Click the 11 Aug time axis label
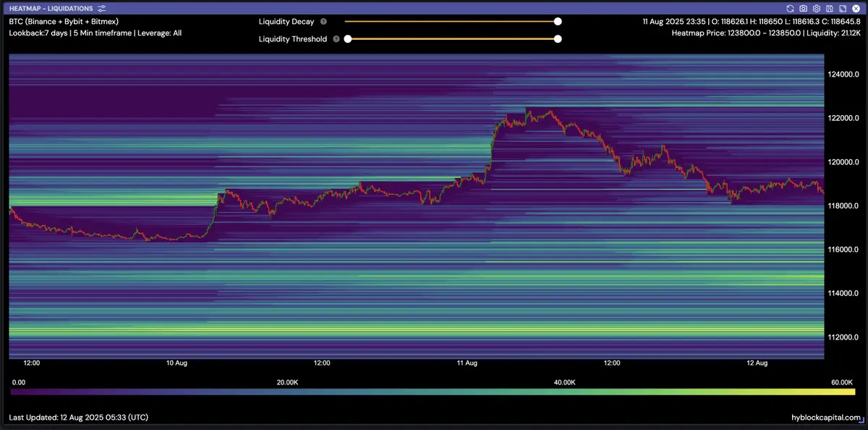This screenshot has width=868, height=430. [x=467, y=363]
